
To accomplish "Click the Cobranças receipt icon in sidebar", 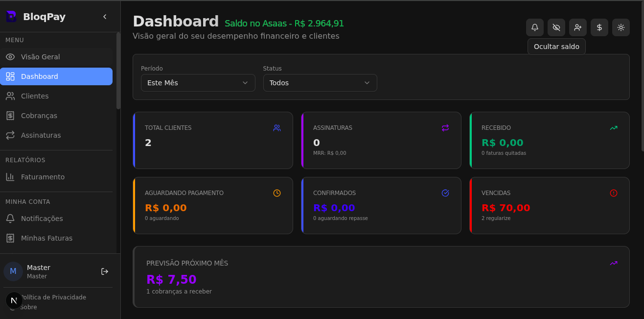I will pos(10,116).
